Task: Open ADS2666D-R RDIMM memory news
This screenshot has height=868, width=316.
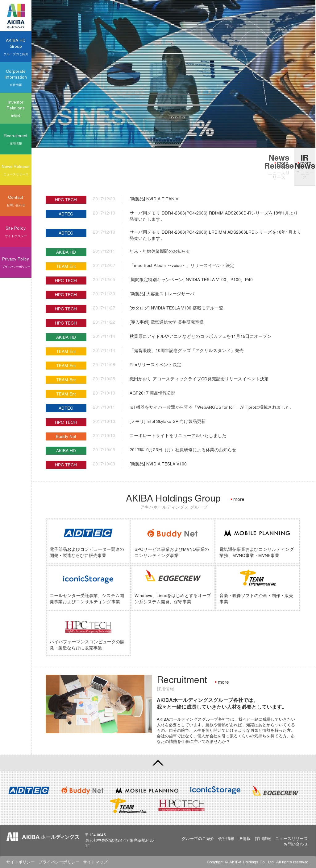Action: (214, 216)
